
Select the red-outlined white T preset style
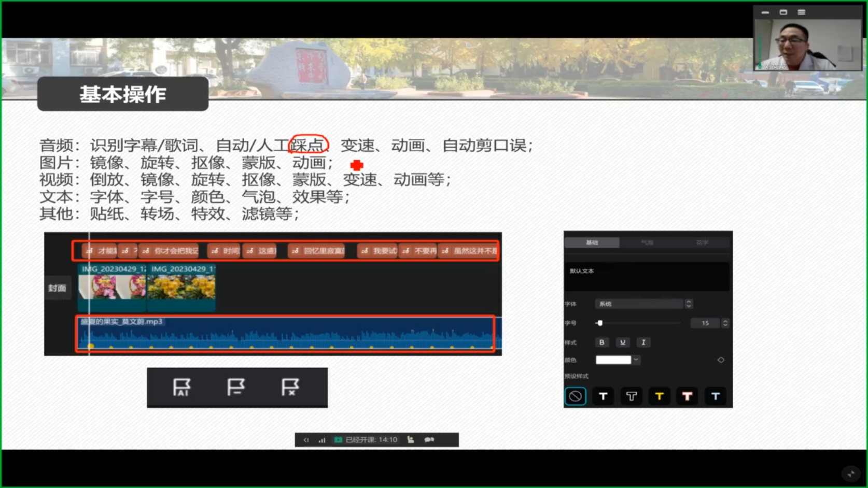tap(687, 396)
